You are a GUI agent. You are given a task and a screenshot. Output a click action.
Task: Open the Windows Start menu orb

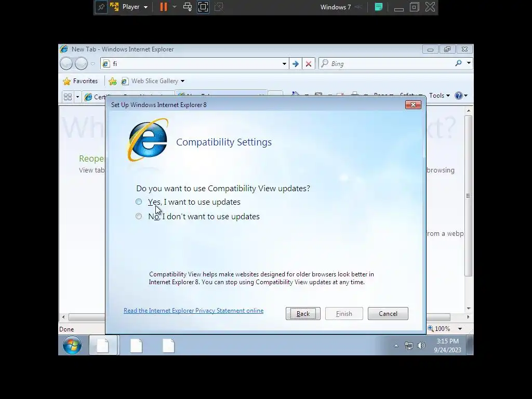click(72, 345)
